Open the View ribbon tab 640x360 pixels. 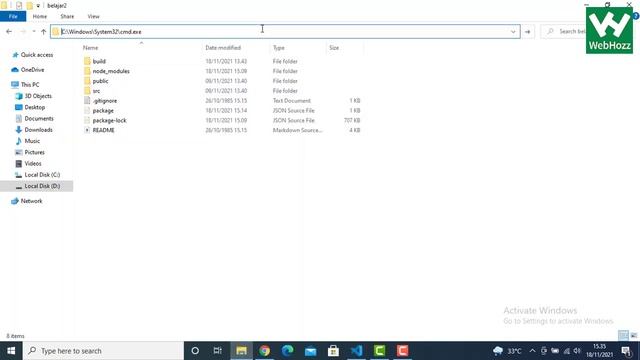(93, 16)
